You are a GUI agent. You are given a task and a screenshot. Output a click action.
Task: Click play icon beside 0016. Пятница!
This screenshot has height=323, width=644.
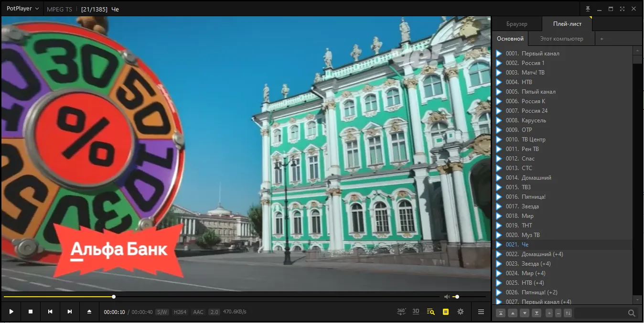click(499, 197)
